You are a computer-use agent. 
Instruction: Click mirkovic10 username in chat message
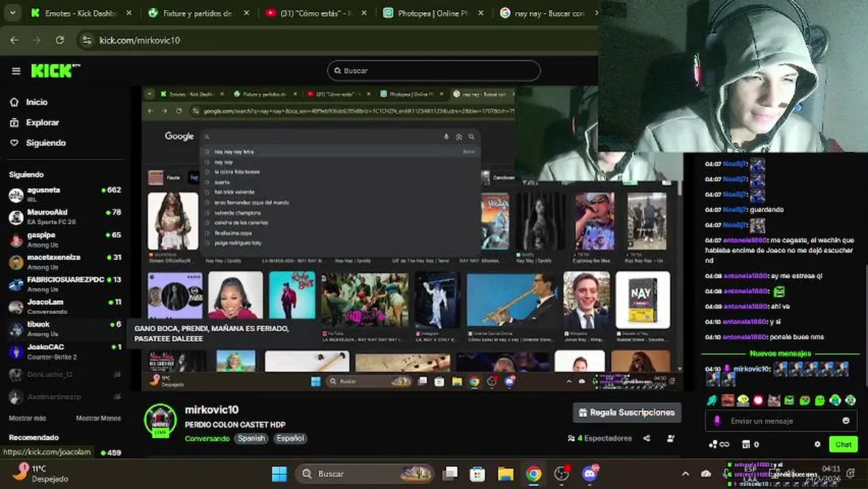click(752, 369)
